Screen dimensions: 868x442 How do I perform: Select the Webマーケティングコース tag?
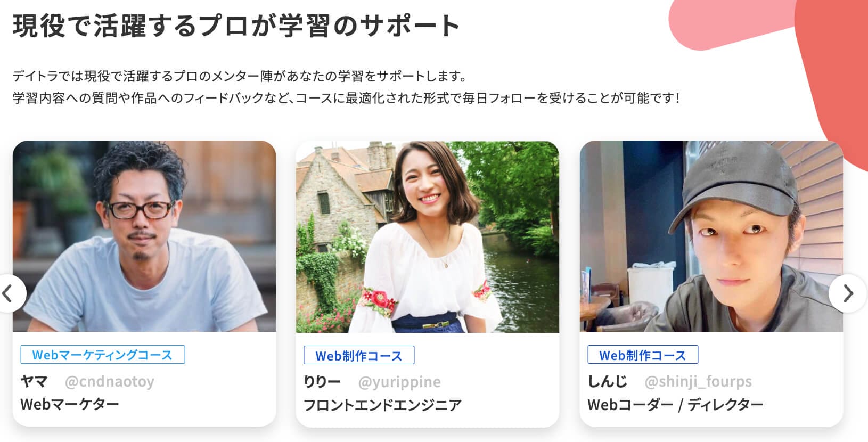coord(103,355)
